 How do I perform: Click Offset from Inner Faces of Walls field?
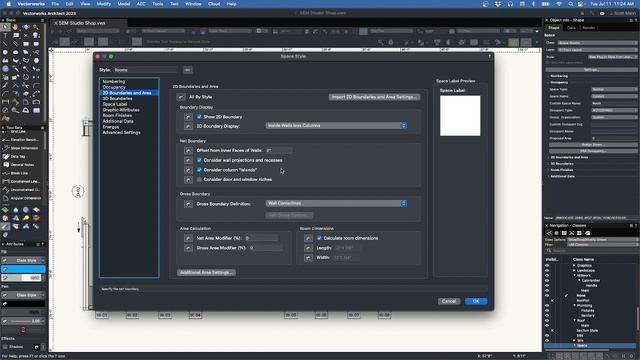click(x=278, y=151)
